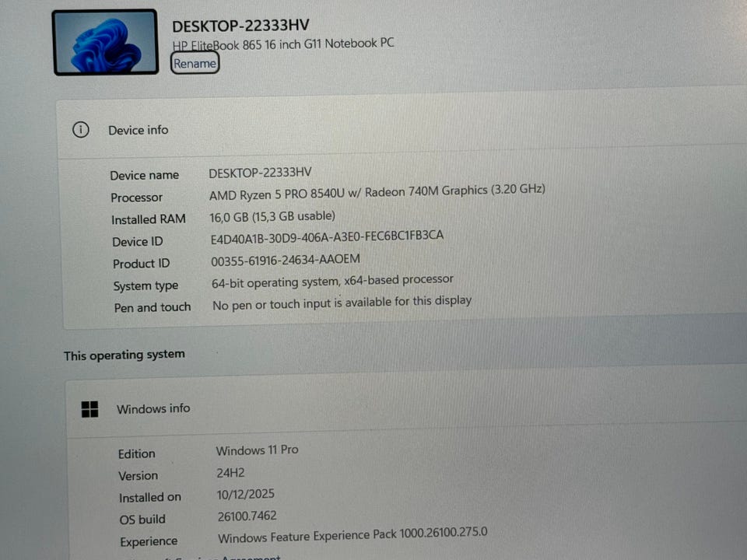
Task: Select the DESKTOP-22333HV title heading
Action: 240,25
